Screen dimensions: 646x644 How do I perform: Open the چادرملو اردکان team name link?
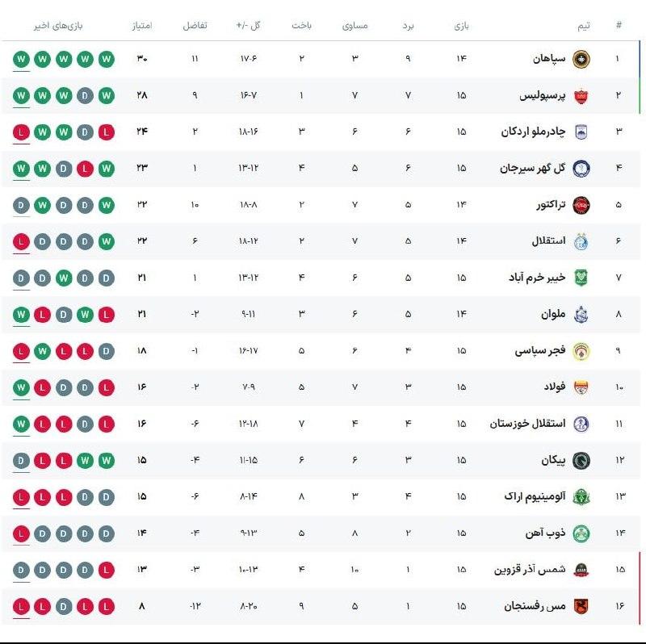pyautogui.click(x=531, y=132)
